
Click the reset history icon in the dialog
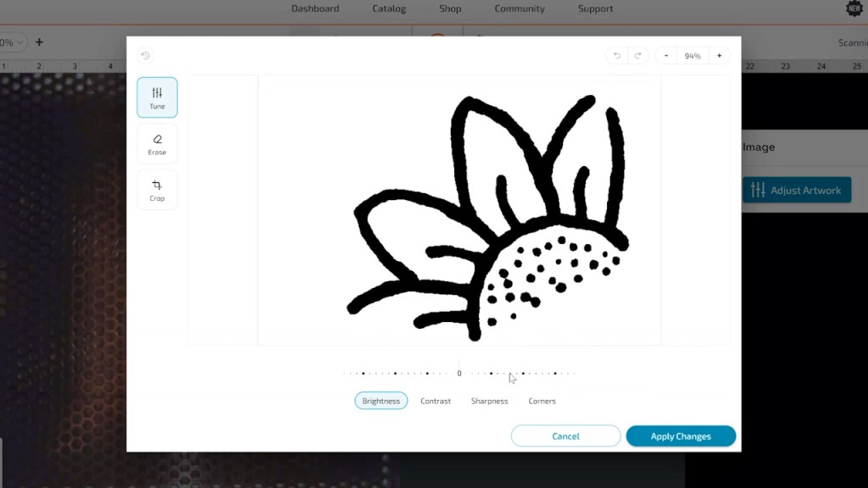coord(145,56)
